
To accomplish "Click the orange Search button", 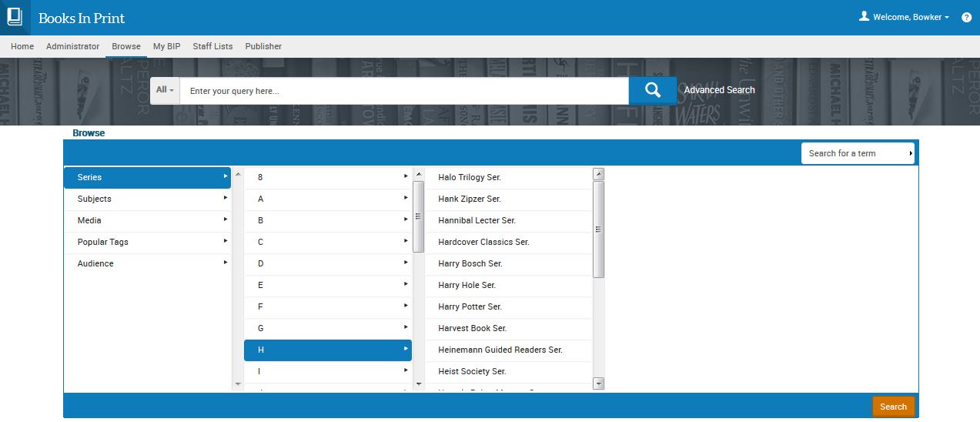I will 893,407.
